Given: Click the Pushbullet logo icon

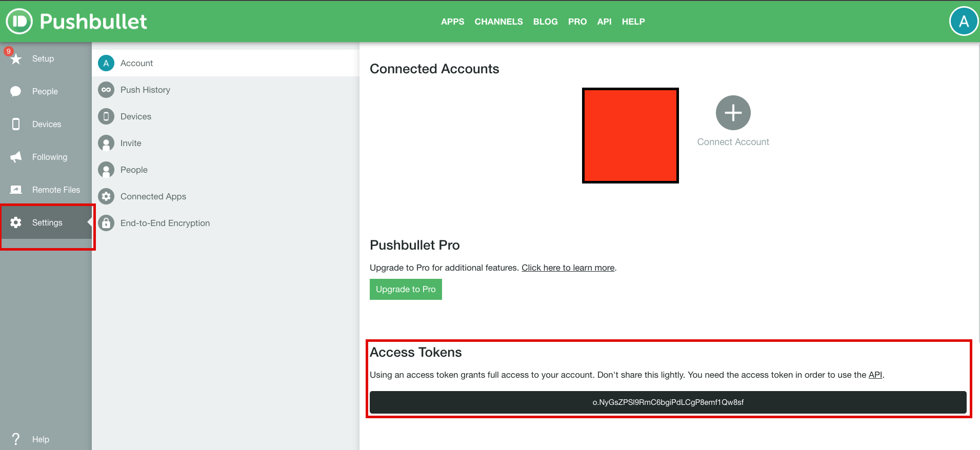Looking at the screenshot, I should click(19, 21).
